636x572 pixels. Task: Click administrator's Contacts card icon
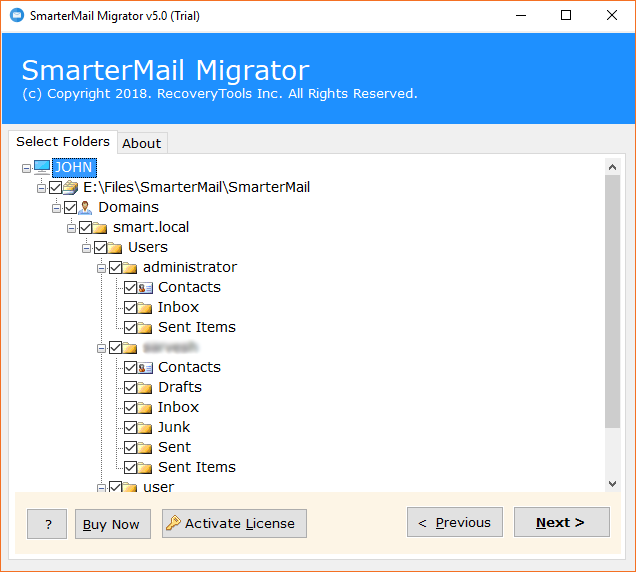pos(145,288)
